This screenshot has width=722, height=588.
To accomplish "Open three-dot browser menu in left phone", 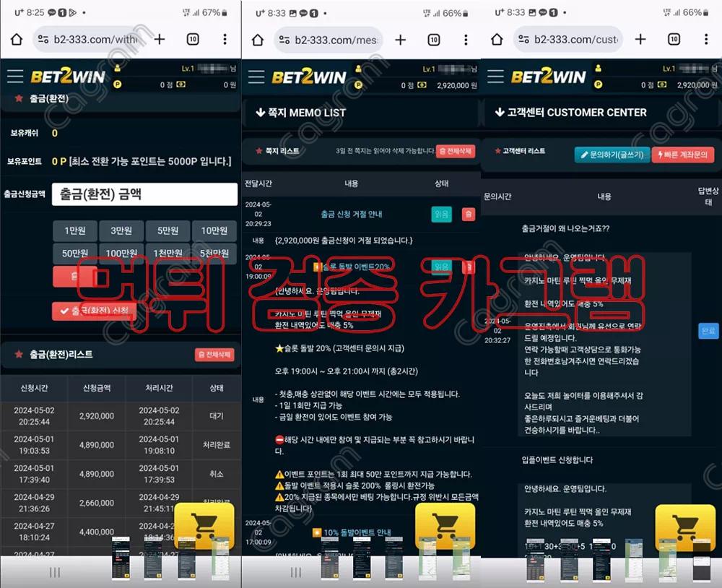I will tap(225, 40).
